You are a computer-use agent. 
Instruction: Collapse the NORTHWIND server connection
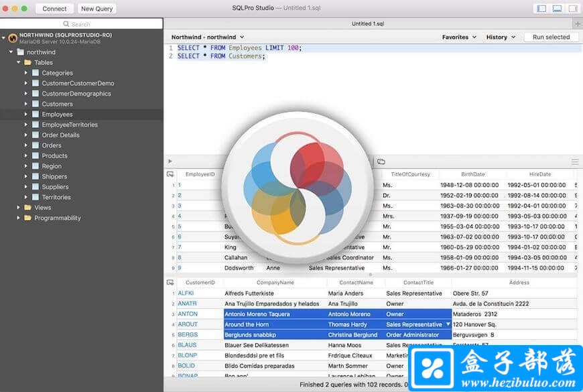tap(3, 38)
